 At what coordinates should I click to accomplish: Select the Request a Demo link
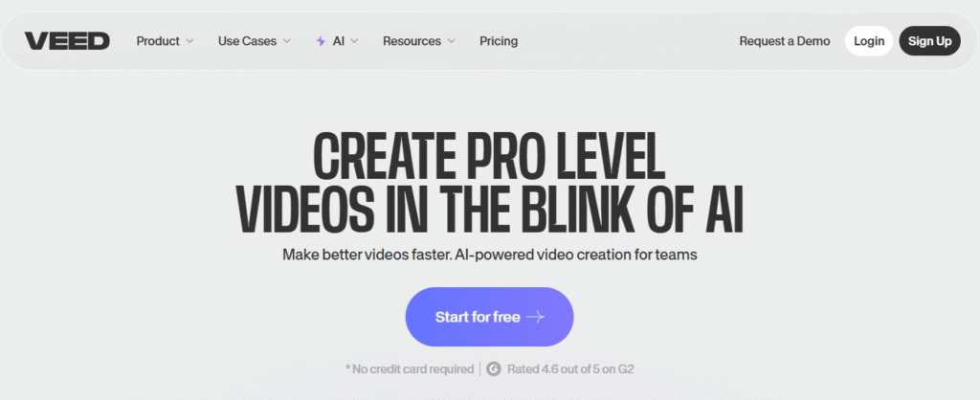pos(785,41)
